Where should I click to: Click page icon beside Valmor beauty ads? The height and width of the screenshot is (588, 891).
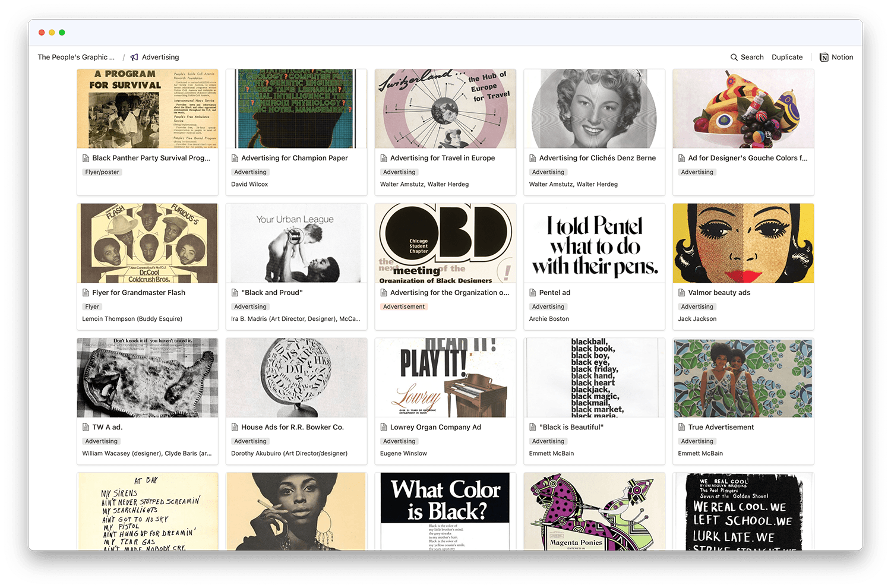pos(682,292)
